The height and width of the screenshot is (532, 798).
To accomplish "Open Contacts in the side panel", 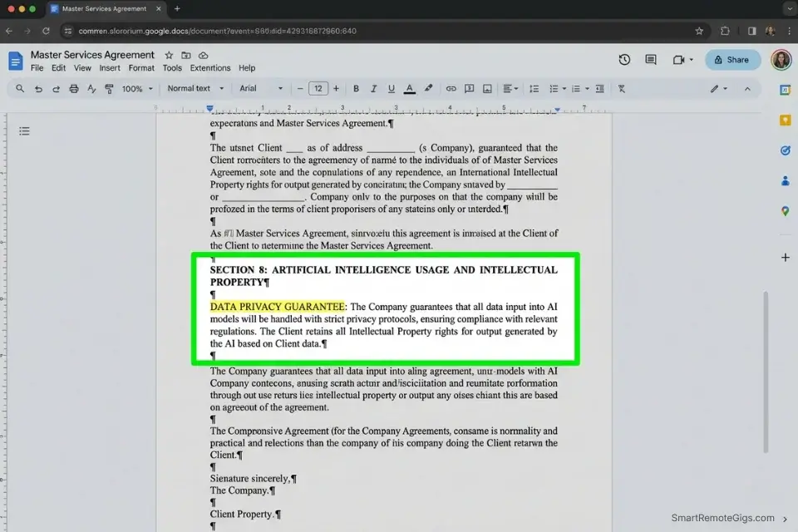I will click(x=785, y=180).
